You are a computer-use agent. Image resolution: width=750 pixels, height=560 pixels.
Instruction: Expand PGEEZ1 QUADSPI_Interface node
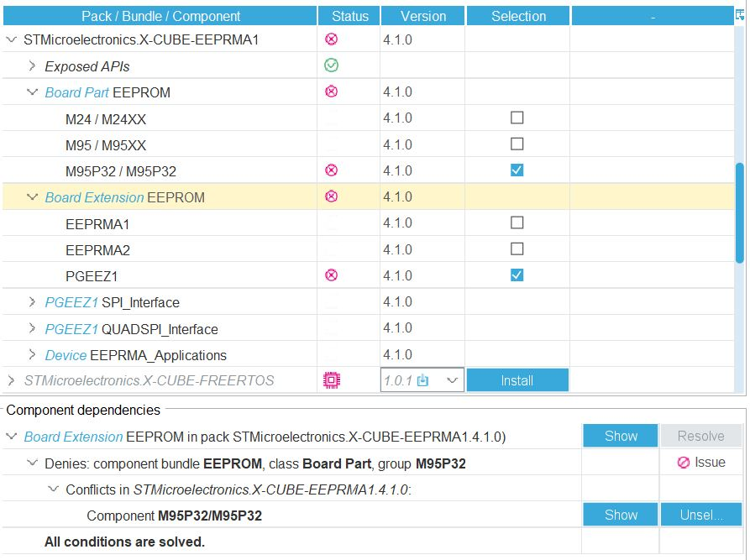click(32, 328)
